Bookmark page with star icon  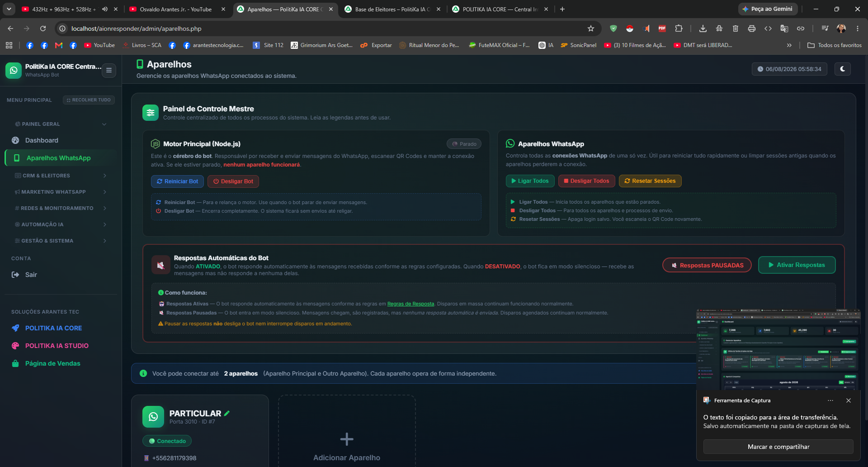(590, 29)
